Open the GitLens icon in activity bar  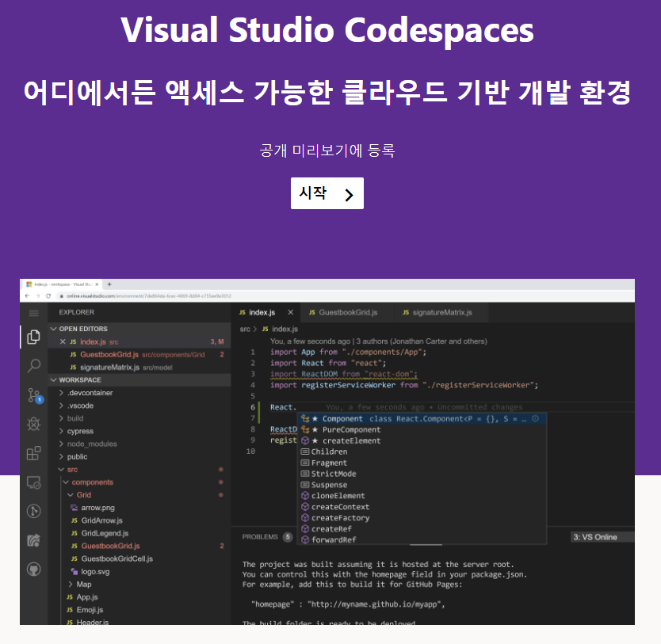34,512
